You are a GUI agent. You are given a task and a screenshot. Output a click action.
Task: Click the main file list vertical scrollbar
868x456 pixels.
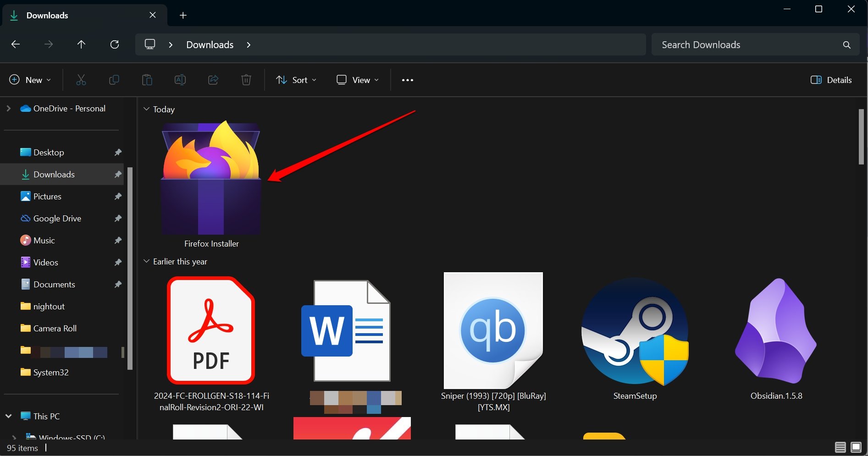(x=861, y=137)
